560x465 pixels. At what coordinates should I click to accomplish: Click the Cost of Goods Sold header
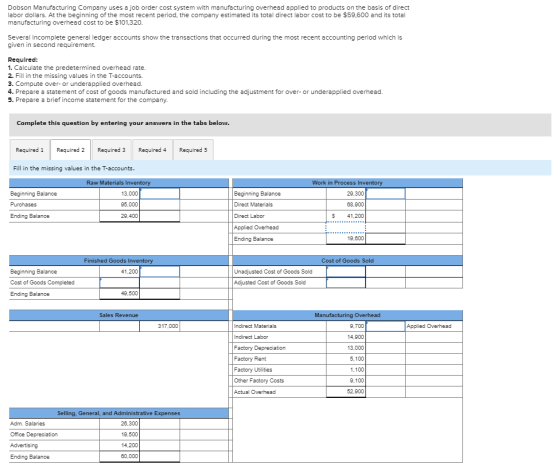347,261
